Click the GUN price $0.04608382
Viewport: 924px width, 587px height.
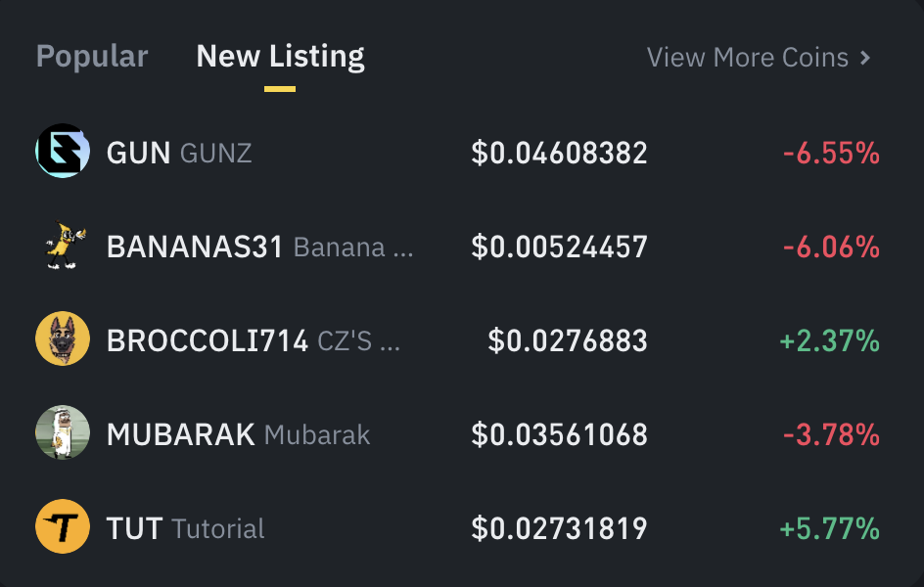pos(559,153)
